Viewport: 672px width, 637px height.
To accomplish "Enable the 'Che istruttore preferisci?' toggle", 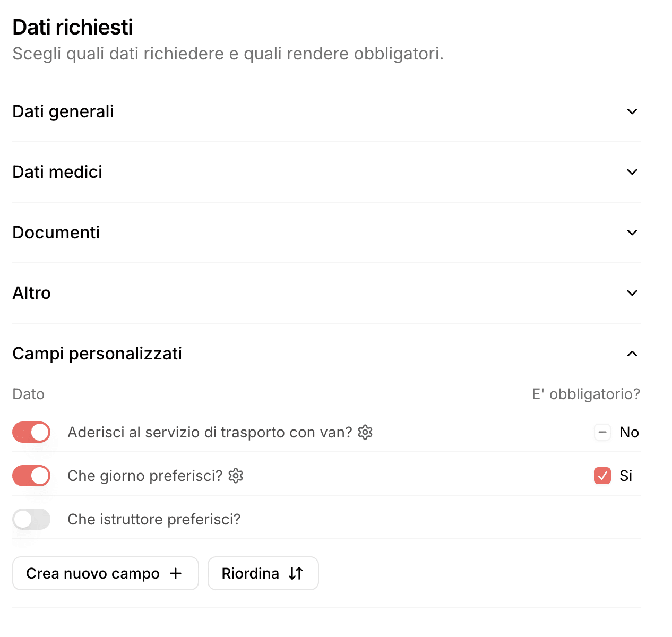I will pyautogui.click(x=31, y=519).
